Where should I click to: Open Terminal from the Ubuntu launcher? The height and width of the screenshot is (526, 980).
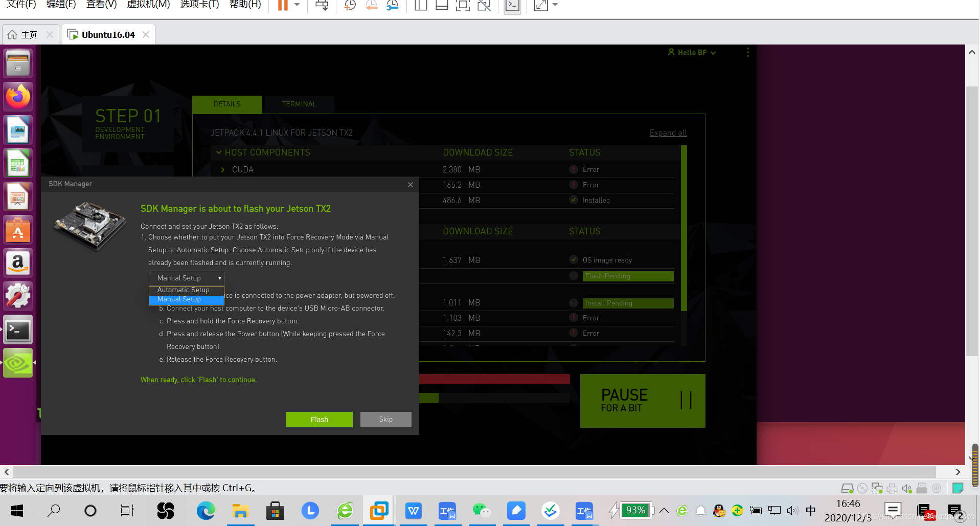18,330
